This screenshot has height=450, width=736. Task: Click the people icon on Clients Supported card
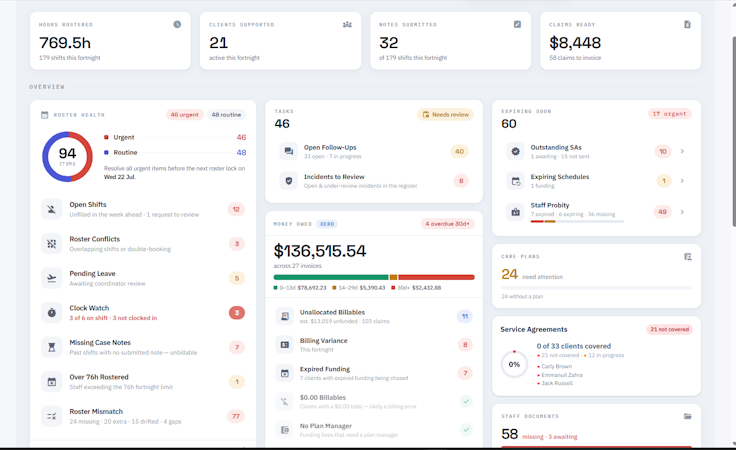coord(347,24)
